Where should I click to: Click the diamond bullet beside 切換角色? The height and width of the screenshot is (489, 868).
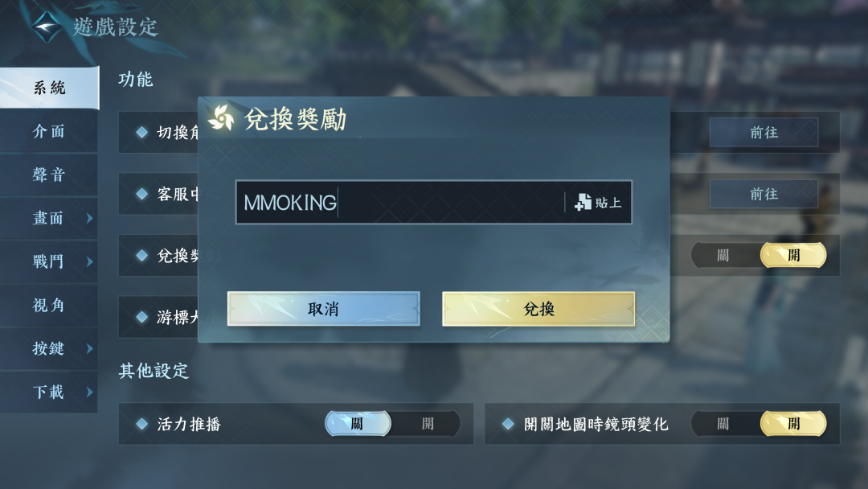[x=141, y=132]
